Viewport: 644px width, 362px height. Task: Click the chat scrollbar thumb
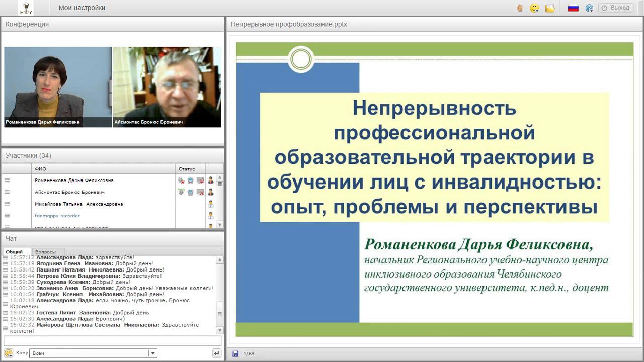point(220,314)
